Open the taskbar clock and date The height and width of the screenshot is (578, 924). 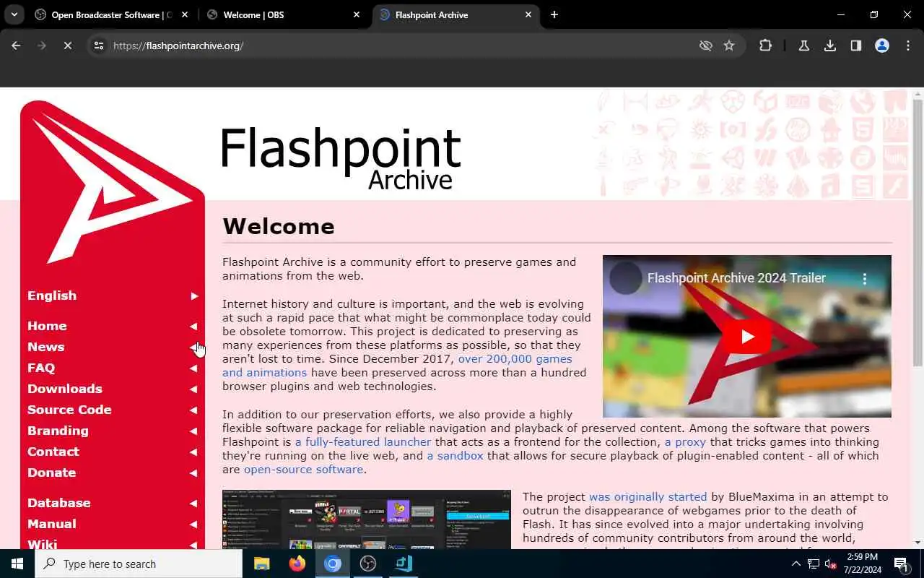(862, 564)
